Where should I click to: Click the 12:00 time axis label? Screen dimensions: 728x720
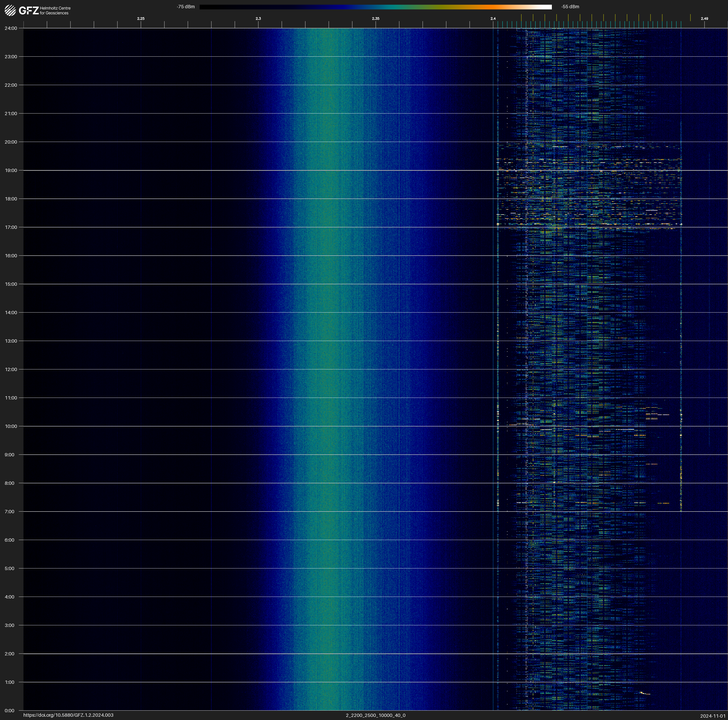11,369
